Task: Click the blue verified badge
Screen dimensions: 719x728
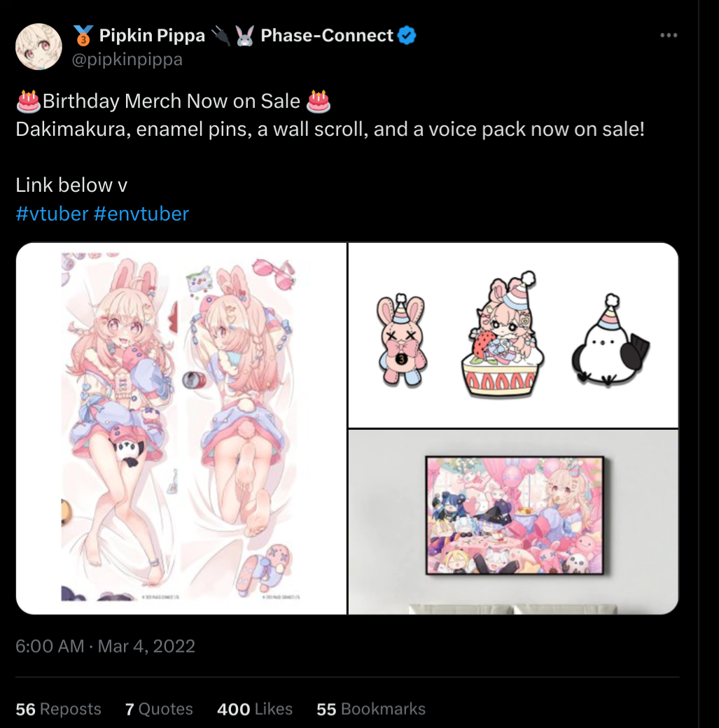Action: coord(407,35)
